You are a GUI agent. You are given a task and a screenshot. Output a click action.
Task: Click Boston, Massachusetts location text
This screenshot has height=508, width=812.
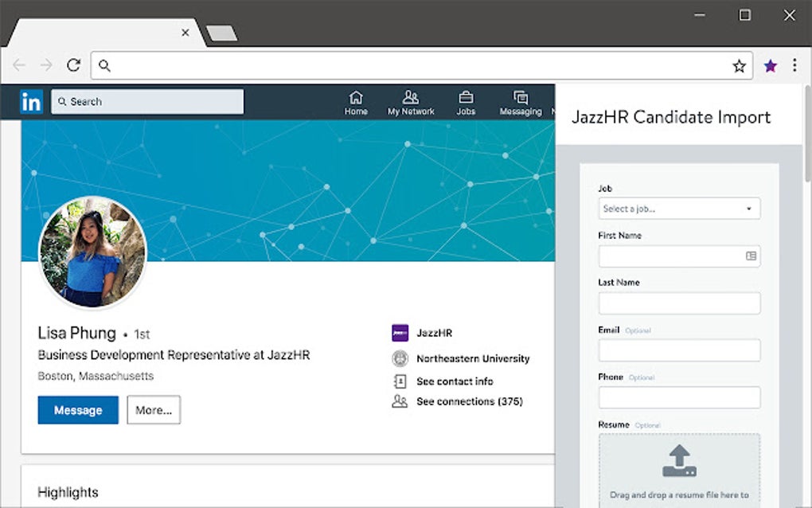[x=96, y=376]
